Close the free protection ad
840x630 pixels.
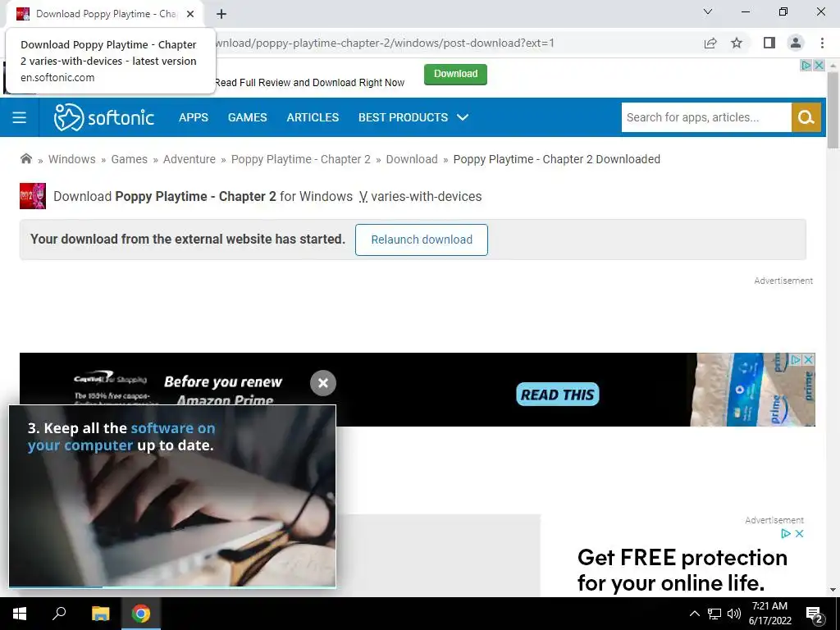pos(799,533)
